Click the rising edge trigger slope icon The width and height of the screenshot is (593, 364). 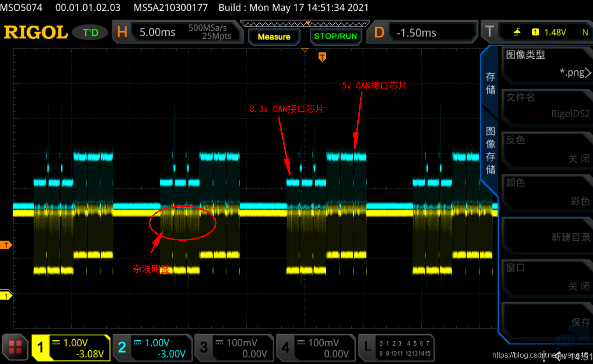pyautogui.click(x=517, y=32)
